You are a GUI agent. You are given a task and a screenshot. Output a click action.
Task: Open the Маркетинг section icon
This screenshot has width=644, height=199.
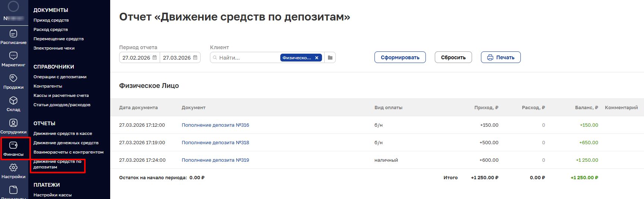point(13,56)
